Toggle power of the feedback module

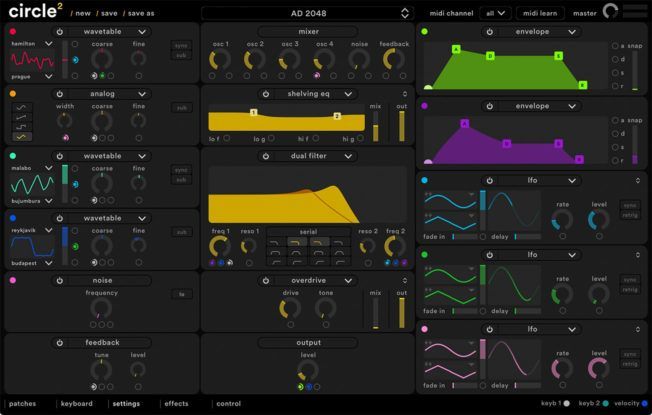60,343
